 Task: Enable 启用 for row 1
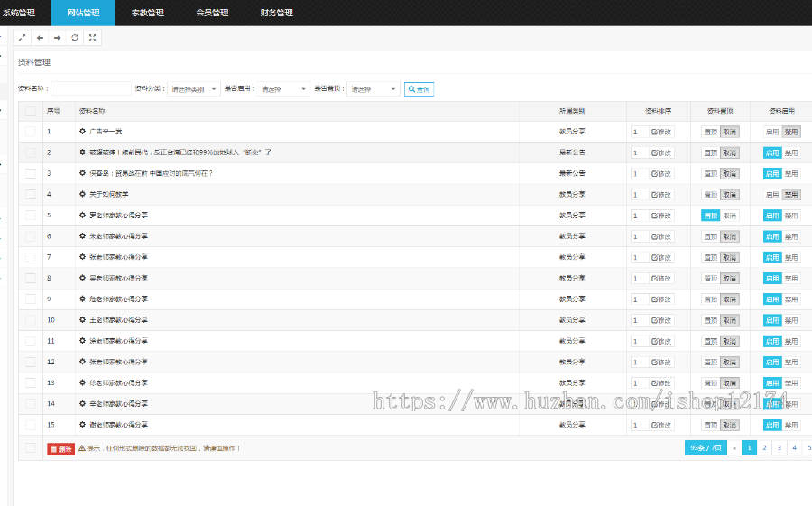[x=772, y=132]
